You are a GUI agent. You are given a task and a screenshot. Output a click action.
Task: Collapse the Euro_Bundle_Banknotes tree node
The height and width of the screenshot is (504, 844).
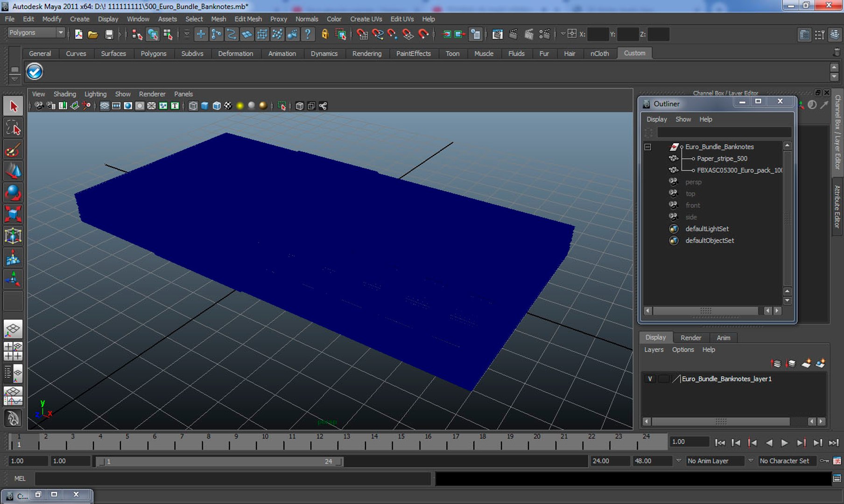[647, 147]
